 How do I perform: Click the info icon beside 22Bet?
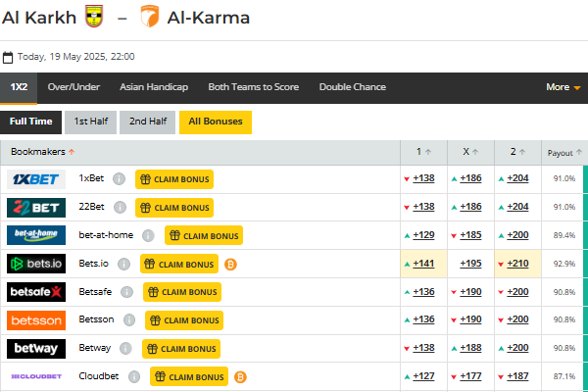click(x=121, y=208)
